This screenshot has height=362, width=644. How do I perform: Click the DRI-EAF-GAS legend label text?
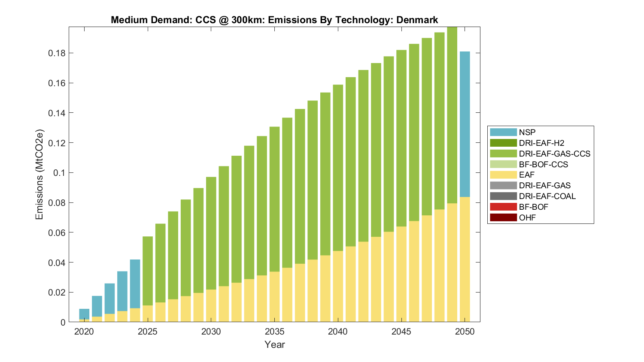click(x=544, y=185)
